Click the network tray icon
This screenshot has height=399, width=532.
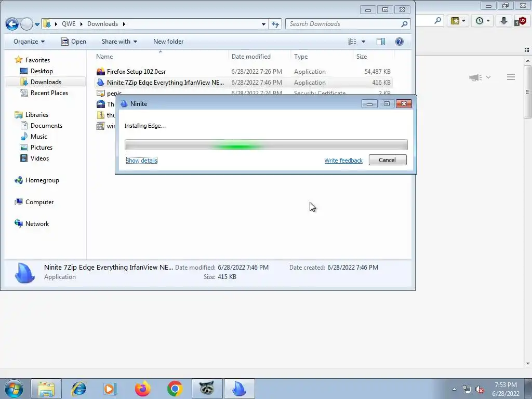(467, 390)
